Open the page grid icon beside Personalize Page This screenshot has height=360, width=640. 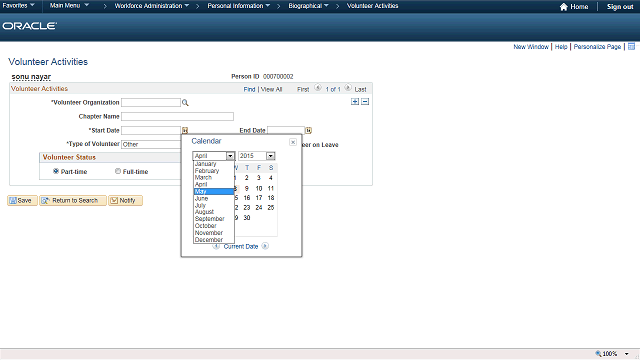point(631,47)
